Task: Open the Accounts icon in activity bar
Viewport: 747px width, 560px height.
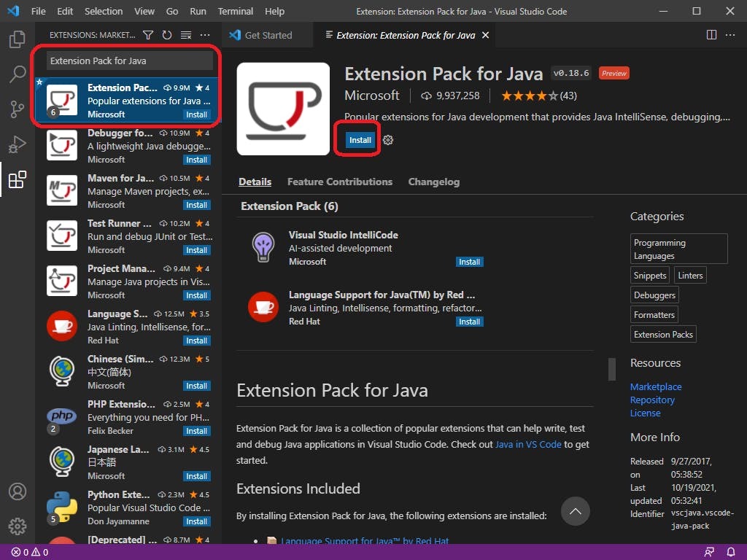Action: tap(18, 491)
